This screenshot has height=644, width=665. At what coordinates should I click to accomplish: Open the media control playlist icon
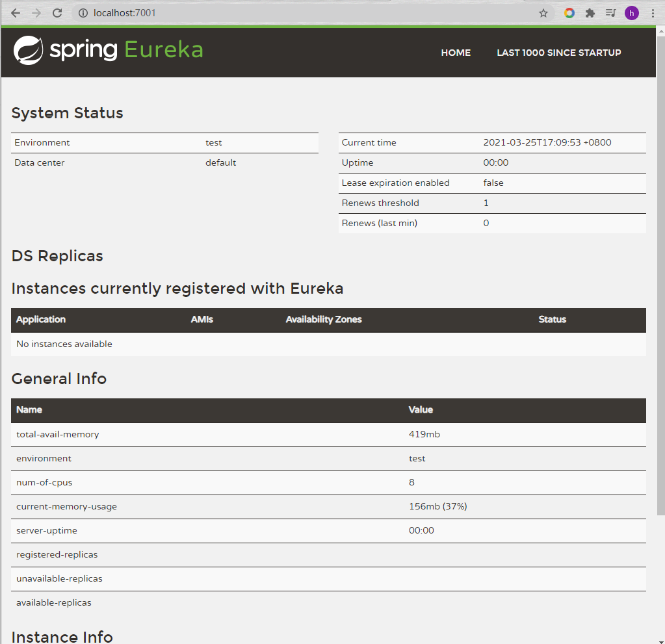pyautogui.click(x=610, y=13)
